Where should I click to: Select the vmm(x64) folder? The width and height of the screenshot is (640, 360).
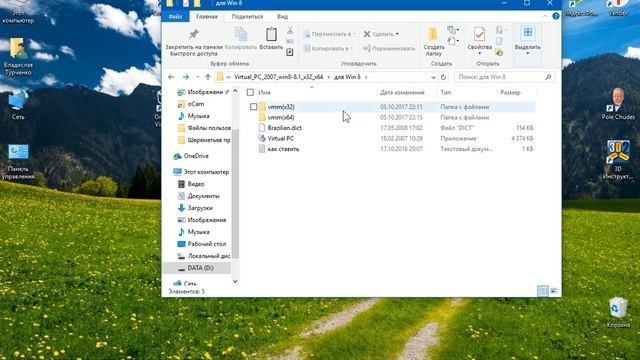pos(281,118)
